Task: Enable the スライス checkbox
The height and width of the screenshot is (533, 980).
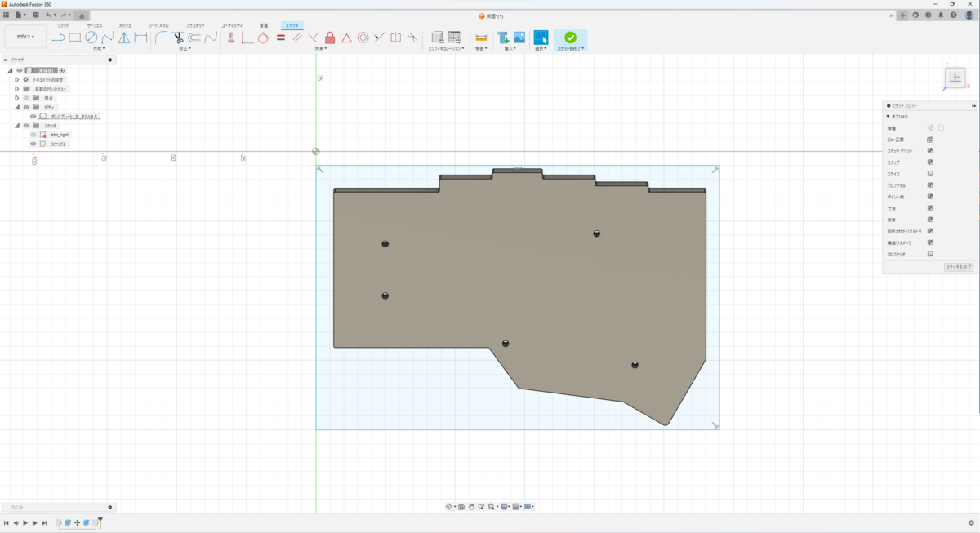Action: pyautogui.click(x=930, y=174)
